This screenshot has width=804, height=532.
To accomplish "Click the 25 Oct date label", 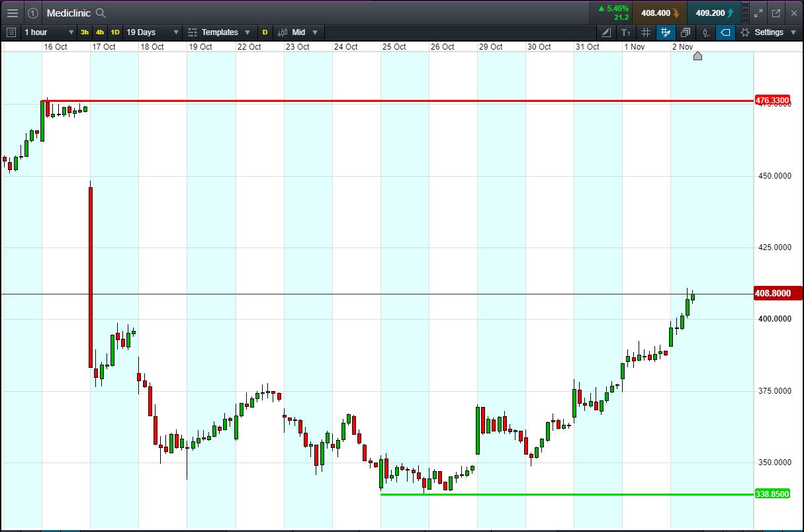I will point(394,47).
